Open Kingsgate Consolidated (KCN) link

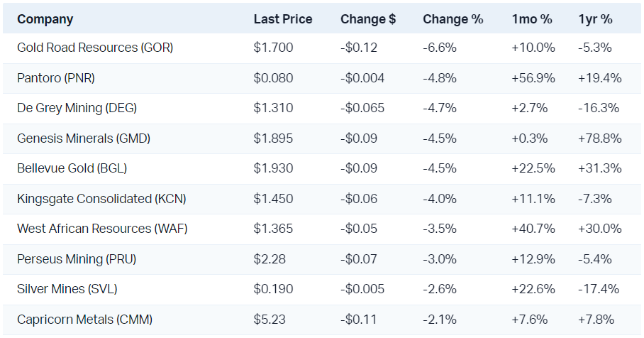101,199
